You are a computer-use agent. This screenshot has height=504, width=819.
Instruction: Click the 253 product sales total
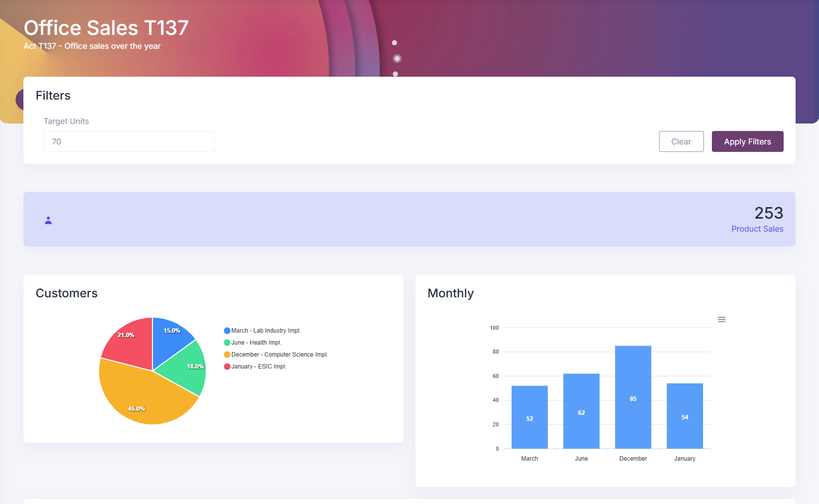tap(768, 213)
